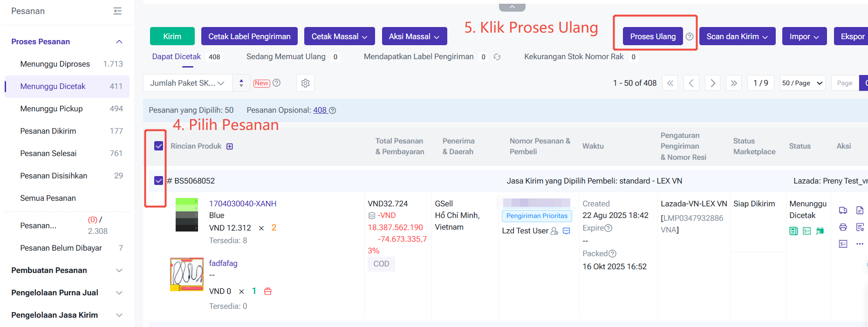The width and height of the screenshot is (868, 327).
Task: Toggle the select-all checkbox in the table header
Action: (158, 146)
